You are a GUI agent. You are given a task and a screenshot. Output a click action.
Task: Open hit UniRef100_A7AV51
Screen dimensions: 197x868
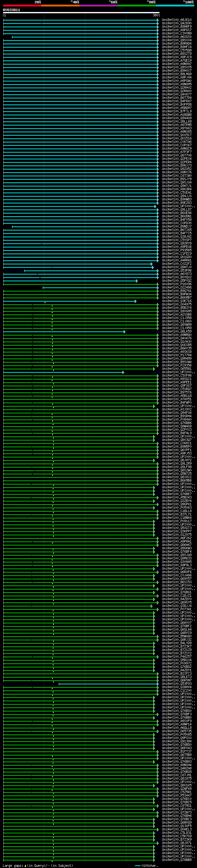click(176, 399)
